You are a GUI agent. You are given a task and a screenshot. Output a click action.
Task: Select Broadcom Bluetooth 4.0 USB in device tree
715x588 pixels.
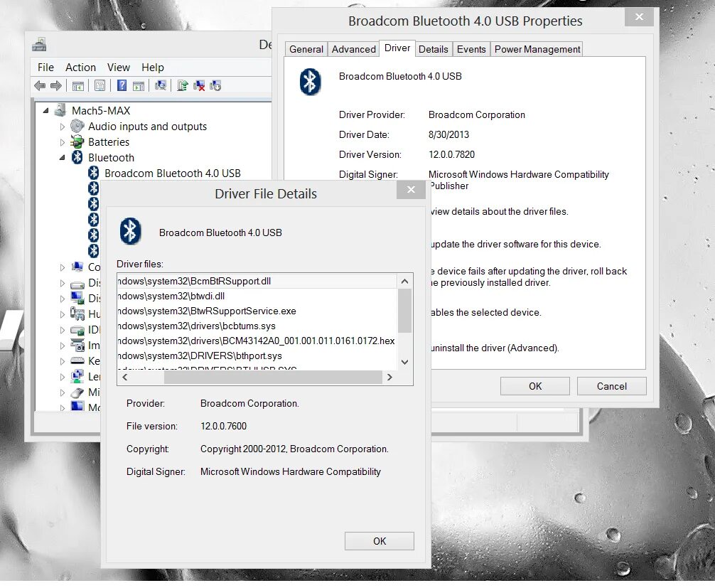173,173
